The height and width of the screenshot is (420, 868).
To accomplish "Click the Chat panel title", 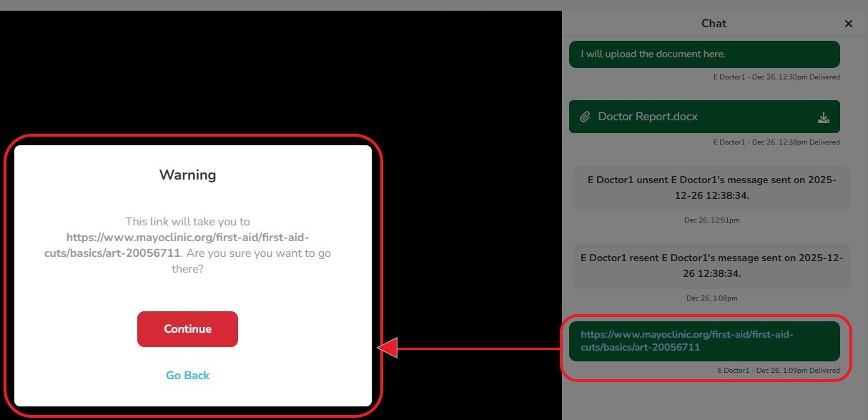I will (714, 24).
